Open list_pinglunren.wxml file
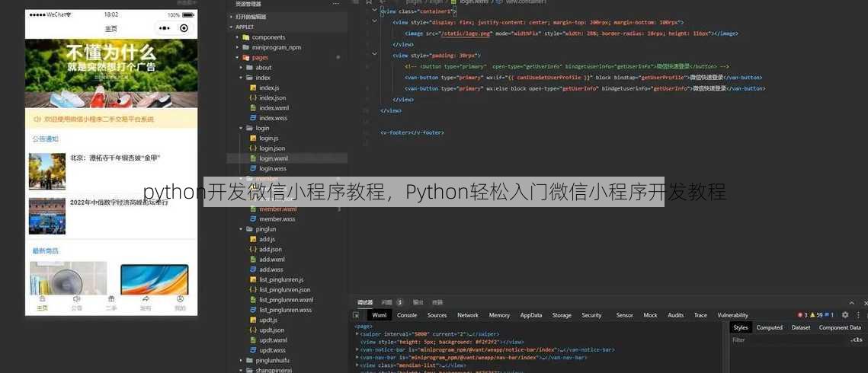 point(287,300)
